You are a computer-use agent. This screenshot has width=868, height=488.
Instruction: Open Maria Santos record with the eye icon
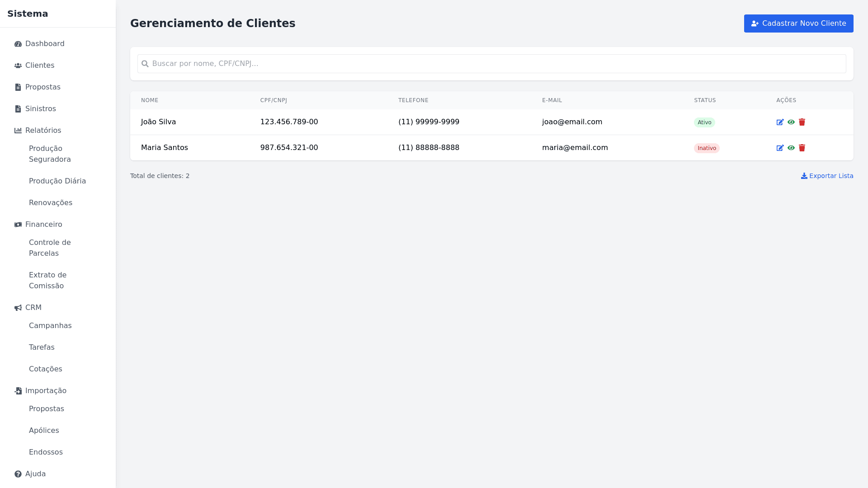pos(791,148)
